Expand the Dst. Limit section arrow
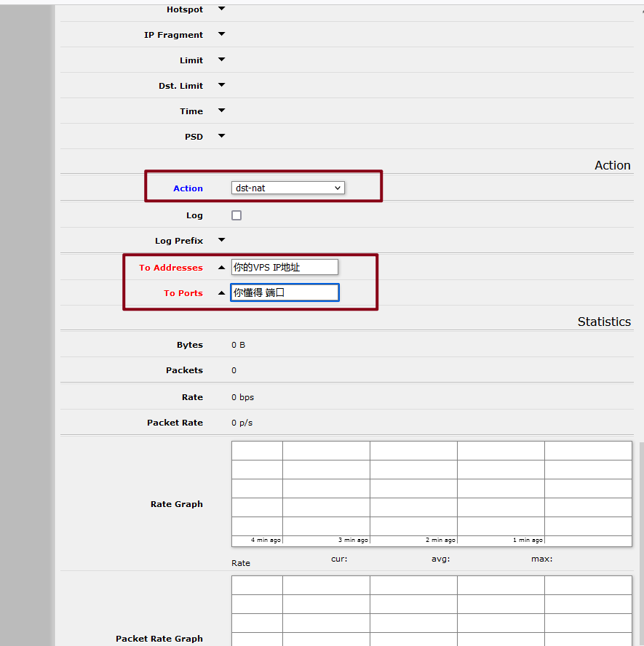This screenshot has height=646, width=644. pos(222,85)
